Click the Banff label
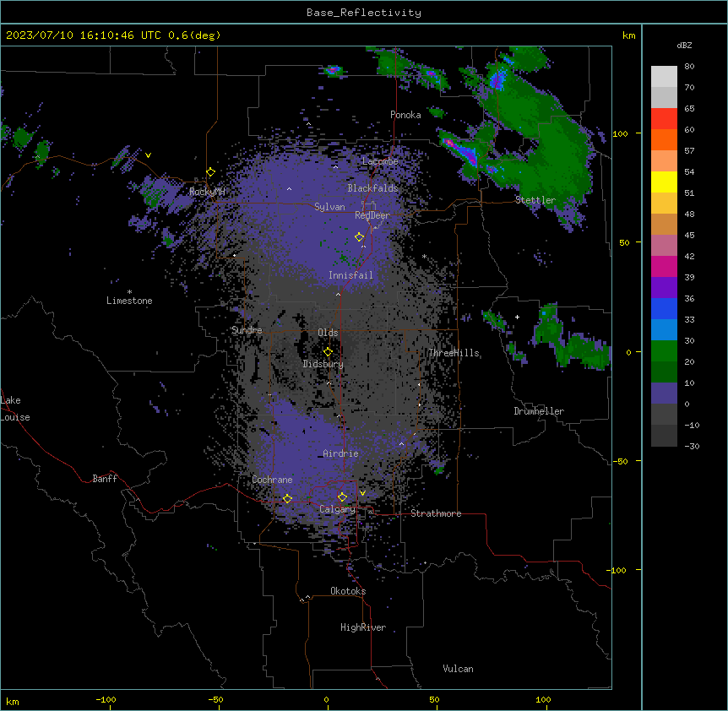Image resolution: width=728 pixels, height=711 pixels. 105,479
